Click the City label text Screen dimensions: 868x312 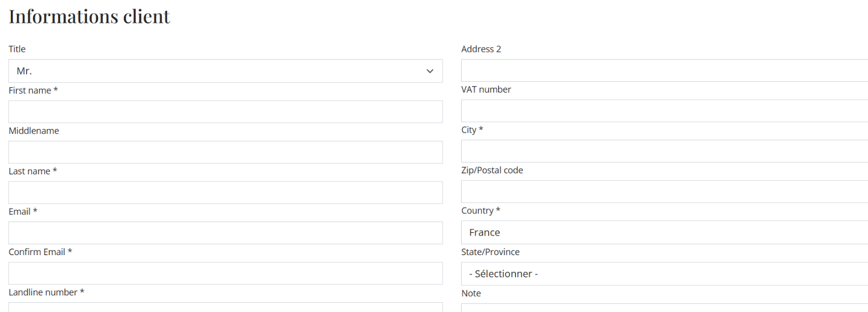(469, 130)
